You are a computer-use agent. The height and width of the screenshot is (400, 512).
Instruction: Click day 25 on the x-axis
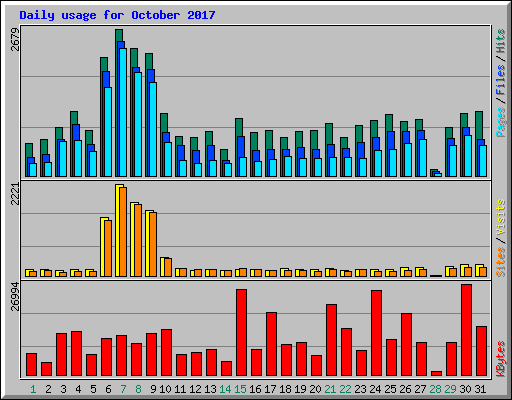(390, 389)
